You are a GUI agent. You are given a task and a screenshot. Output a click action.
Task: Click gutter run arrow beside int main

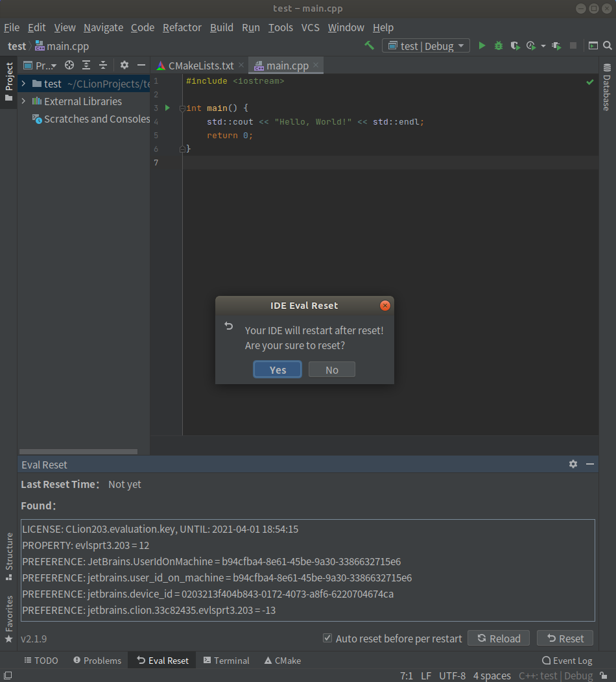[x=167, y=108]
